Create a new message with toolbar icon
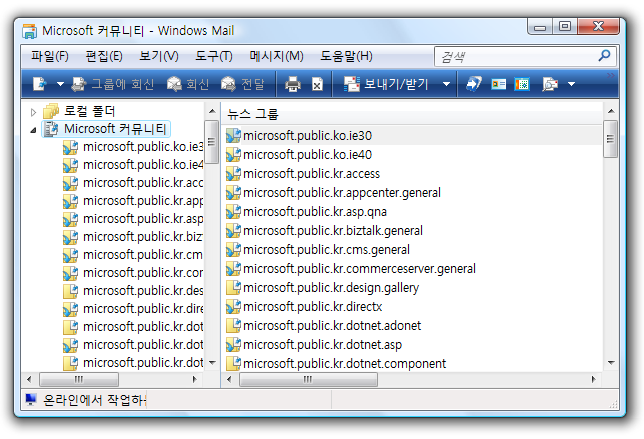 click(39, 84)
